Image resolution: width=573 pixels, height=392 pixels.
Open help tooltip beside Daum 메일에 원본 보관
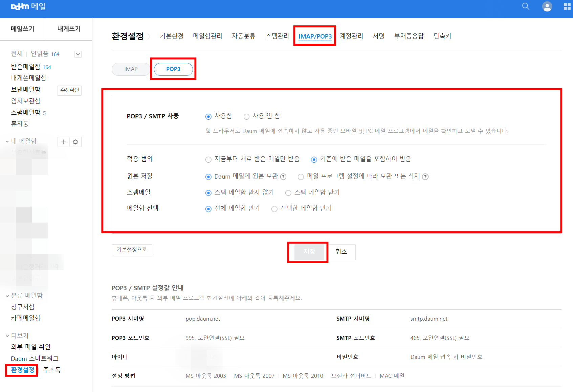tap(284, 177)
